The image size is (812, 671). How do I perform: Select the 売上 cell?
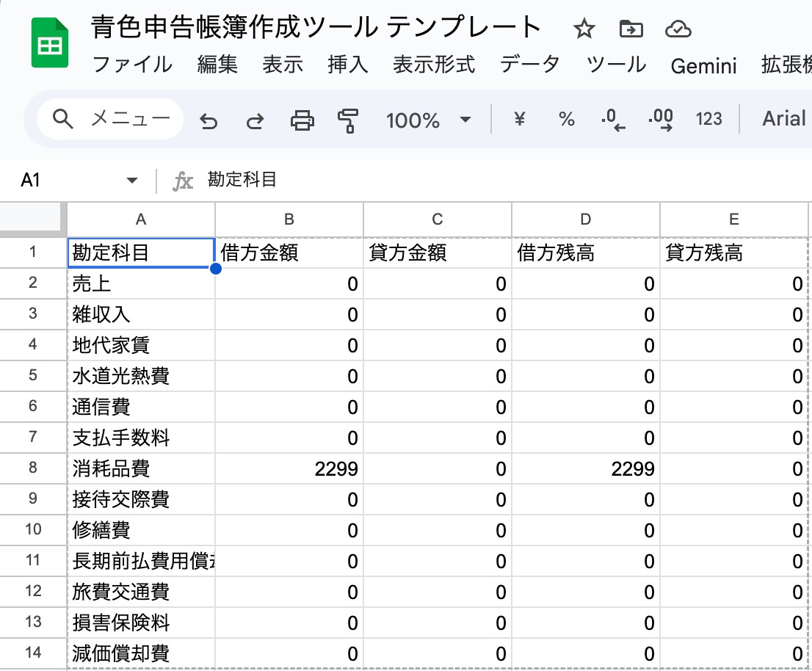[141, 283]
